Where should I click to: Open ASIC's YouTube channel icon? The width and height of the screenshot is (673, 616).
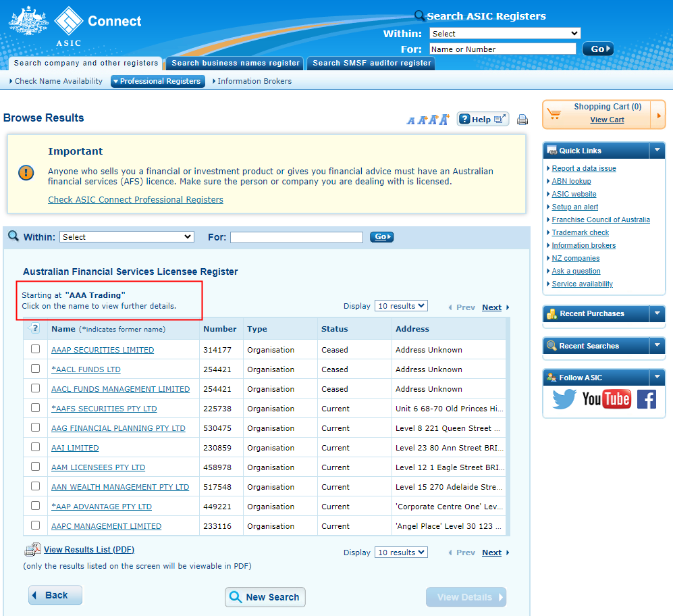[x=606, y=399]
